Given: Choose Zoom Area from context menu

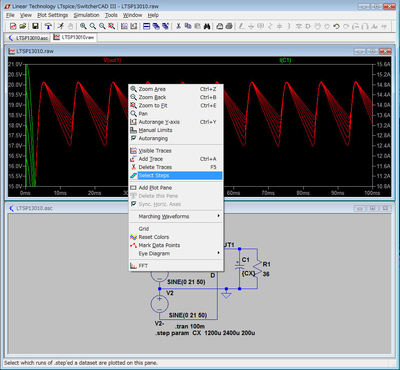Looking at the screenshot, I should click(x=176, y=89).
